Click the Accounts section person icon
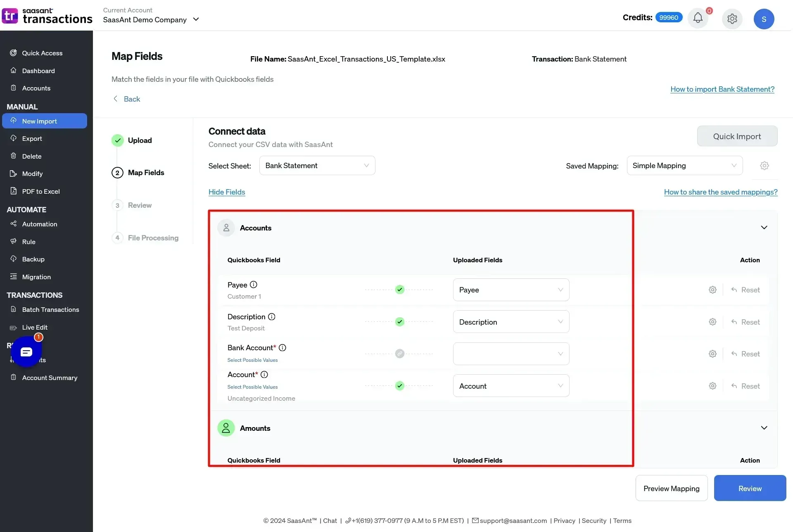The image size is (793, 532). [226, 228]
